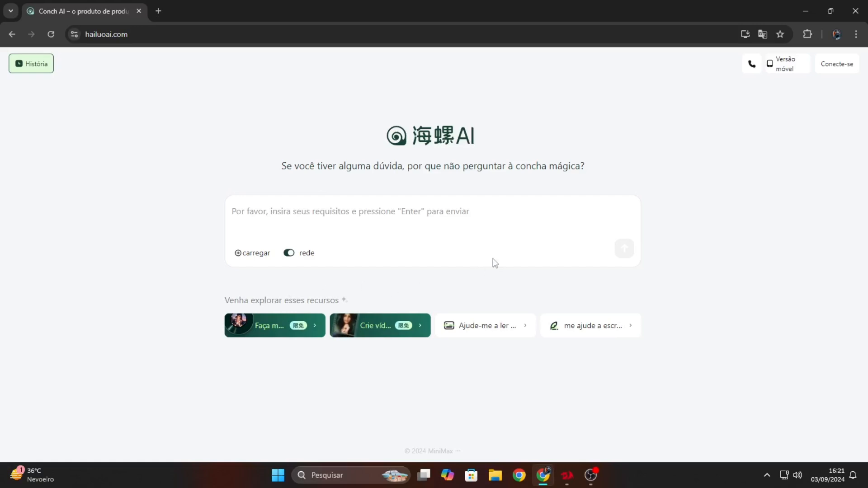Click the Faça m... card avatar thumbnail
The height and width of the screenshot is (488, 868).
click(x=238, y=324)
